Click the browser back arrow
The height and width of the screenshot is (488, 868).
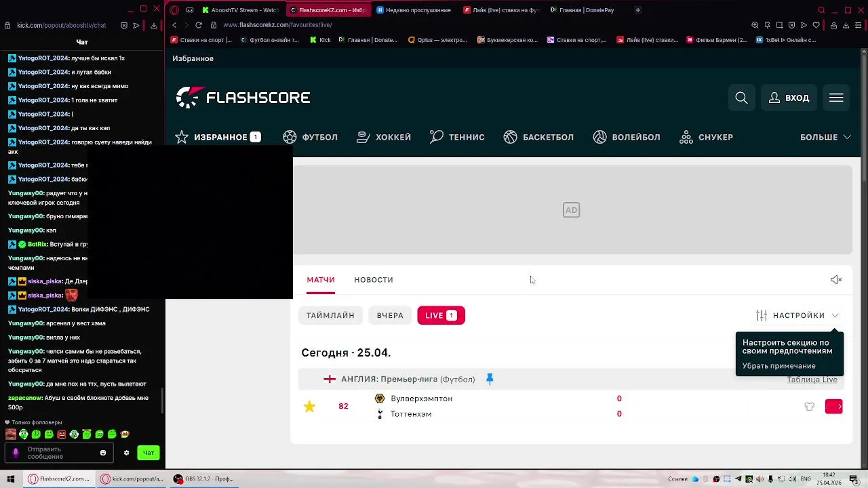[174, 25]
